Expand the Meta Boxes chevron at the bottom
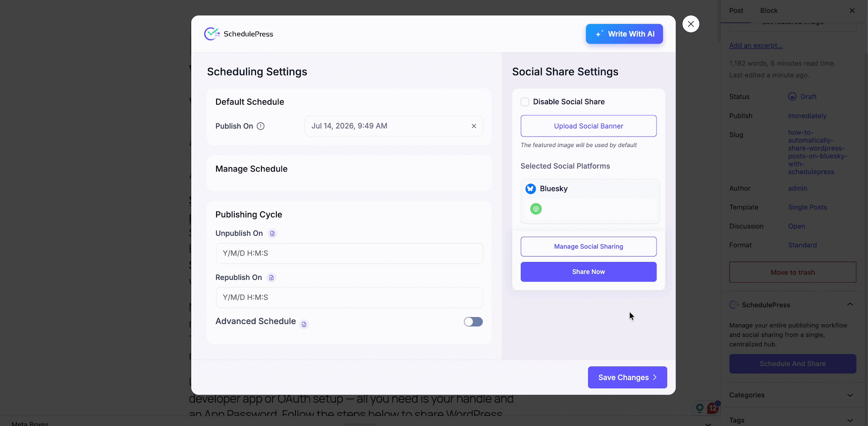Screen dimensions: 868x426 [708, 423]
